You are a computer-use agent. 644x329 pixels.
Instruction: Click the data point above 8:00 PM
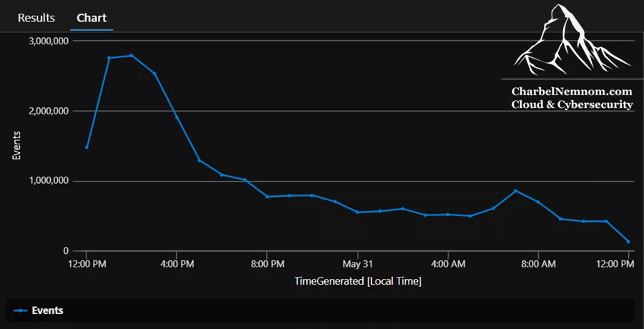(x=267, y=197)
